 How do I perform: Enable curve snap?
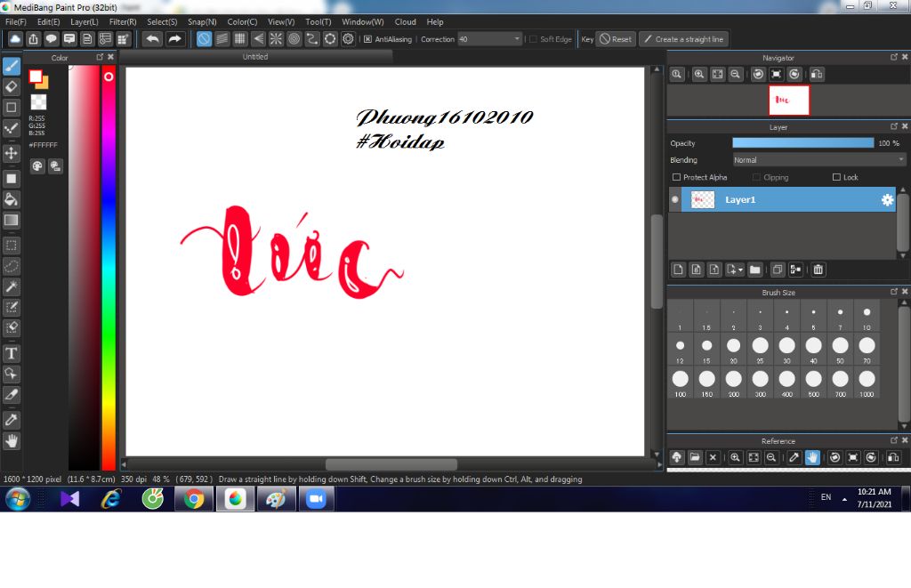click(x=312, y=39)
